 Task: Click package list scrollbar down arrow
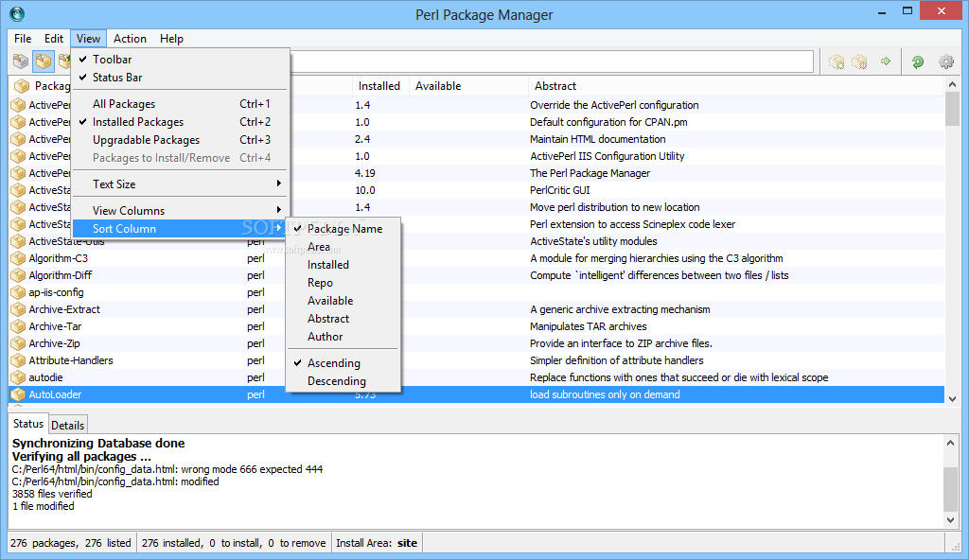(952, 399)
